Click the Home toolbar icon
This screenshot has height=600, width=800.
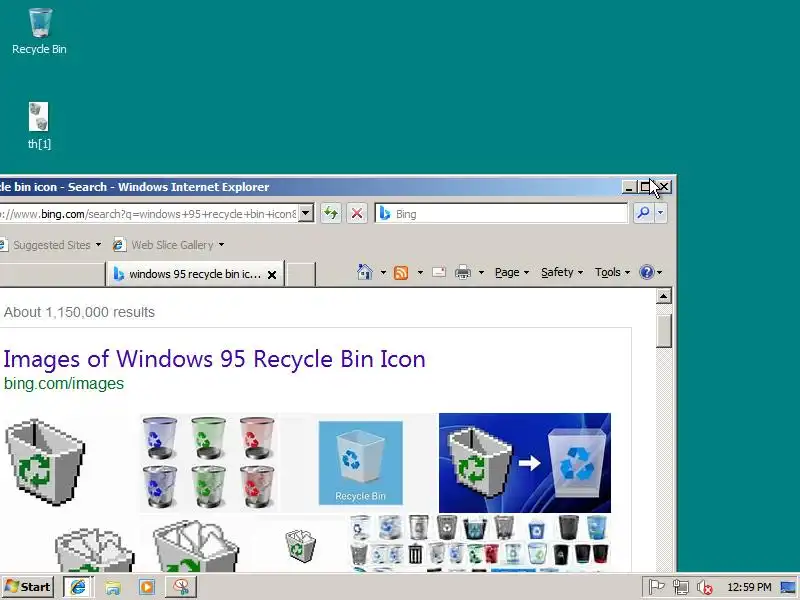364,272
